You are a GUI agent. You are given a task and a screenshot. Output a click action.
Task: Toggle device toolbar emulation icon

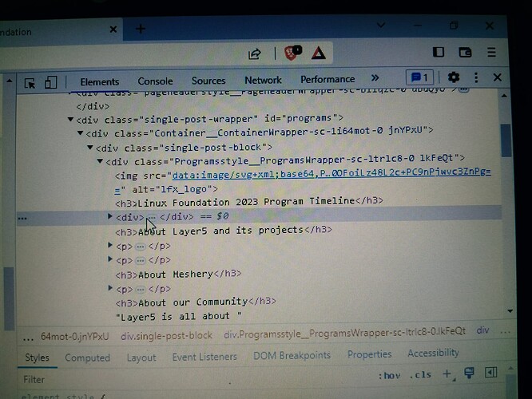coord(50,82)
